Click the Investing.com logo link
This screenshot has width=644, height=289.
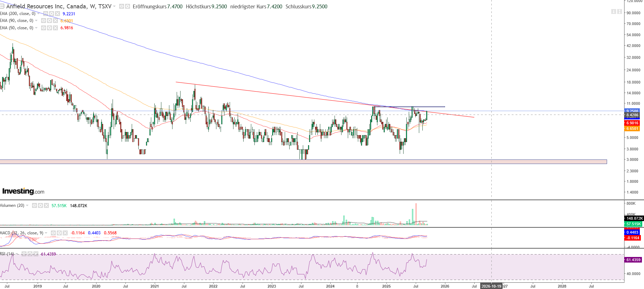tap(23, 191)
